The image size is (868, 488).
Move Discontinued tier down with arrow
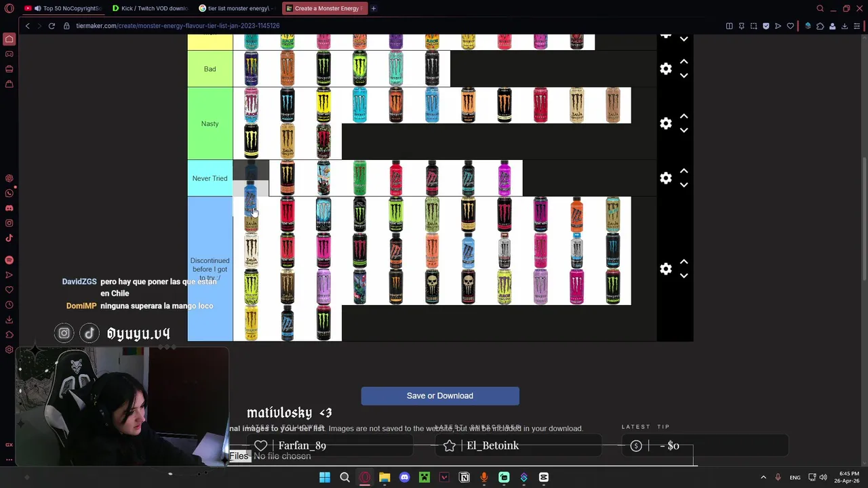[x=684, y=276]
